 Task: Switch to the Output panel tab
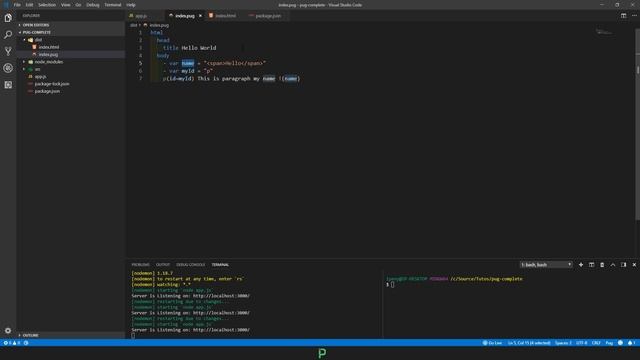(162, 264)
